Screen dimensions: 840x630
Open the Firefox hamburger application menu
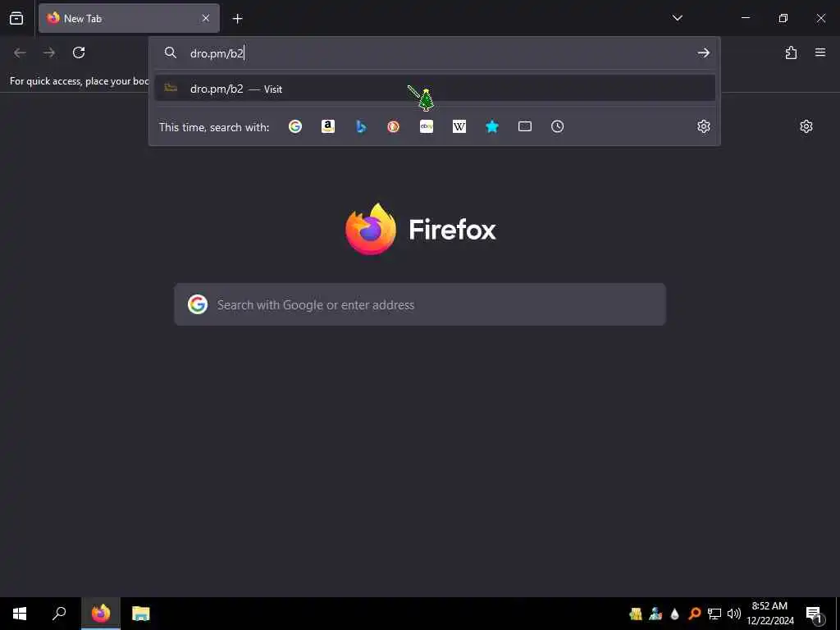tap(820, 52)
